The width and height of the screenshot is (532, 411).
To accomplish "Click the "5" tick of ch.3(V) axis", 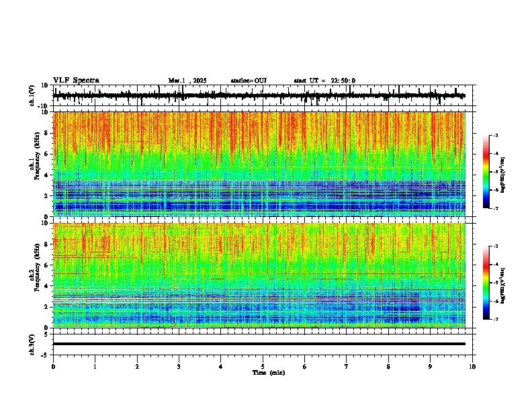I will (46, 334).
